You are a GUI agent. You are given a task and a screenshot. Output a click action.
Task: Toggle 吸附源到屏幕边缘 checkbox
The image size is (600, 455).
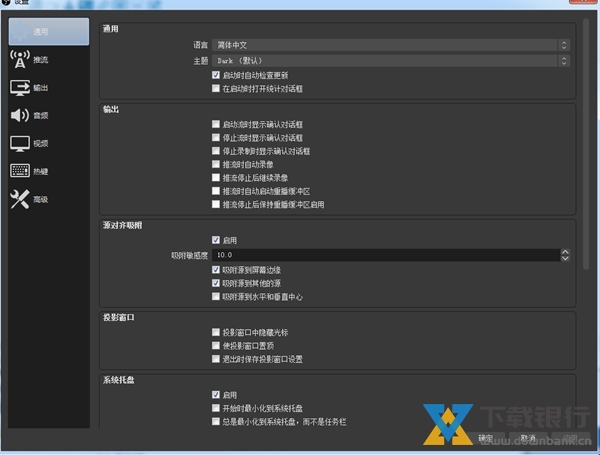216,270
